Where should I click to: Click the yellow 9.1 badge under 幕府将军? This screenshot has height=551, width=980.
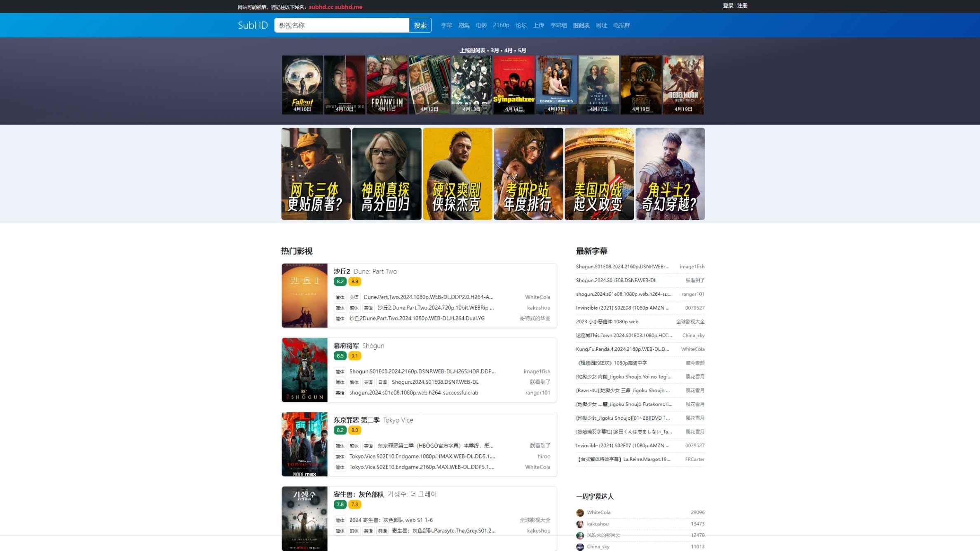pos(355,356)
